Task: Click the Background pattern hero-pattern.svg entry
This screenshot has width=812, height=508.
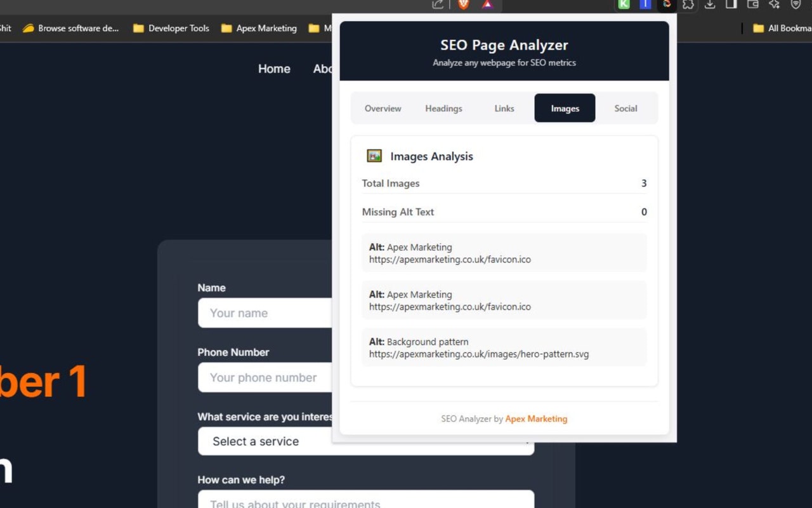Action: click(504, 348)
